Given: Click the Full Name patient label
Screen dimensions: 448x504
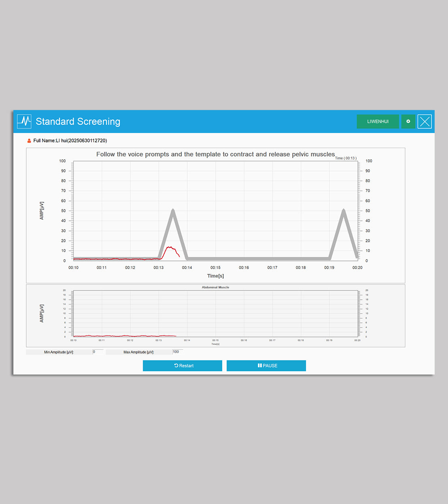Looking at the screenshot, I should pyautogui.click(x=70, y=141).
